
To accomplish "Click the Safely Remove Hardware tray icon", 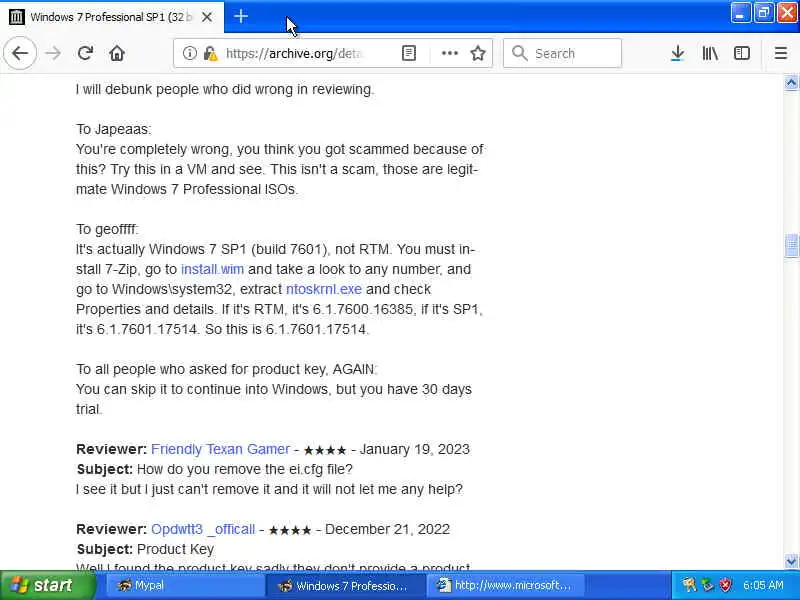I will 708,585.
